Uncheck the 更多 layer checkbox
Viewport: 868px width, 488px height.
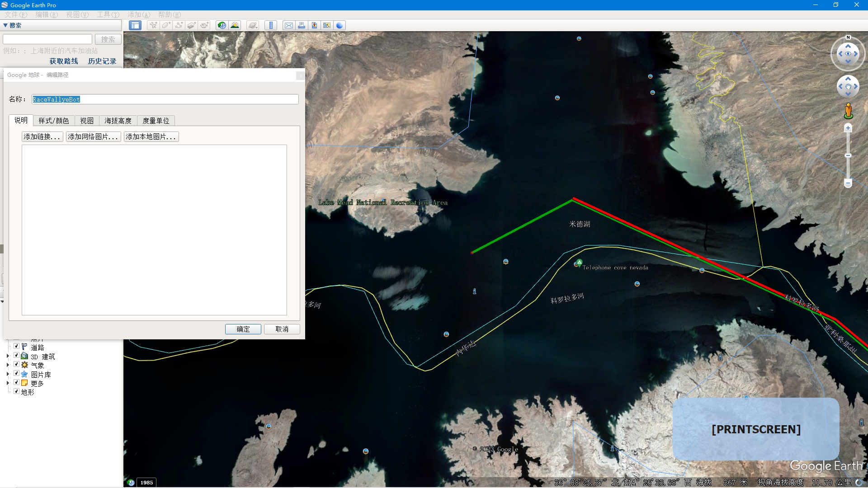click(x=16, y=382)
